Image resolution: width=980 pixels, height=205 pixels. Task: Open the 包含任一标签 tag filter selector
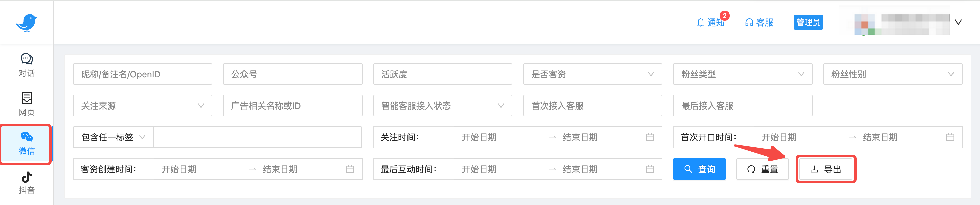(x=113, y=137)
